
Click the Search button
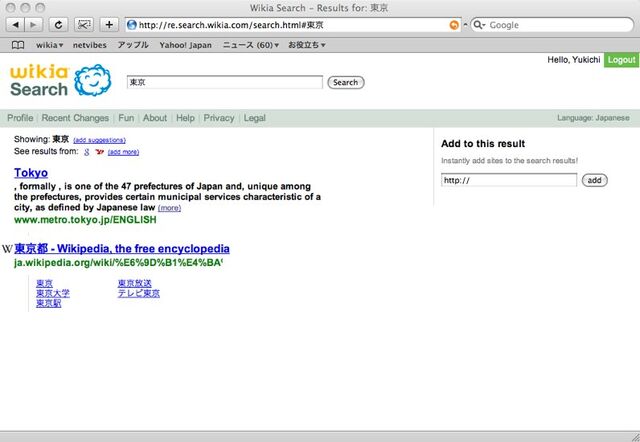[x=346, y=82]
